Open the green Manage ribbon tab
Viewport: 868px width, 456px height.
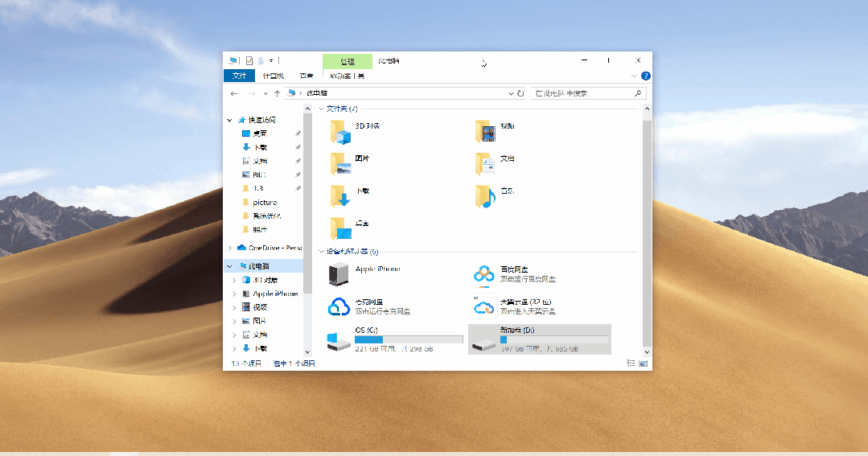[347, 62]
